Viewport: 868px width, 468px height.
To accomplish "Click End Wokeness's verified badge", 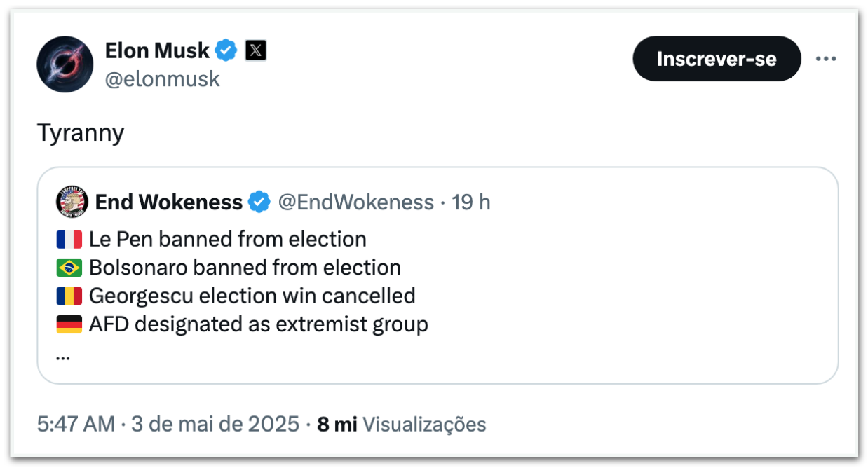I will 259,202.
